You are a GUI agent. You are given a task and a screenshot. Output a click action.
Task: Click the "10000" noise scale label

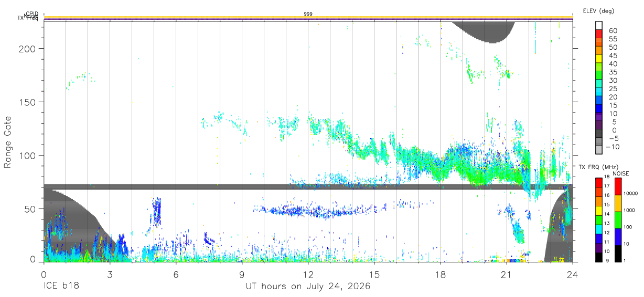(632, 193)
